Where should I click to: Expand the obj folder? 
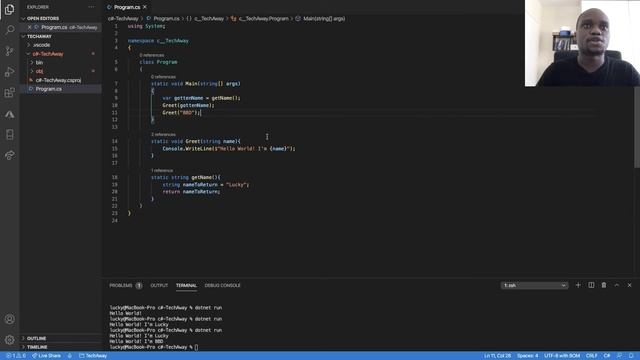pos(39,71)
